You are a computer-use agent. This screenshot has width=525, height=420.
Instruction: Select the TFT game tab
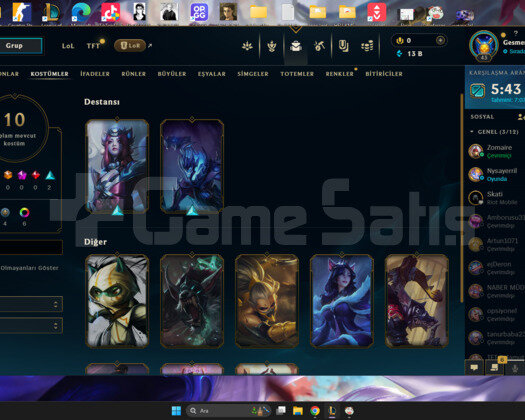[93, 46]
